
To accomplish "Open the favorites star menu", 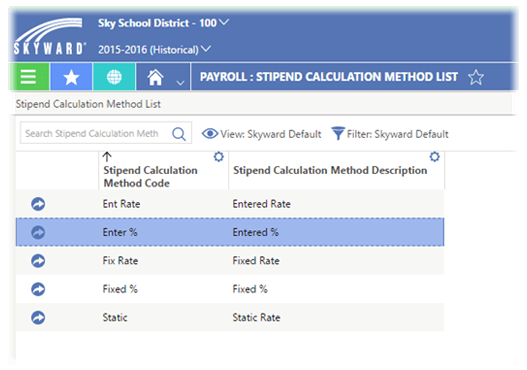I will point(71,77).
